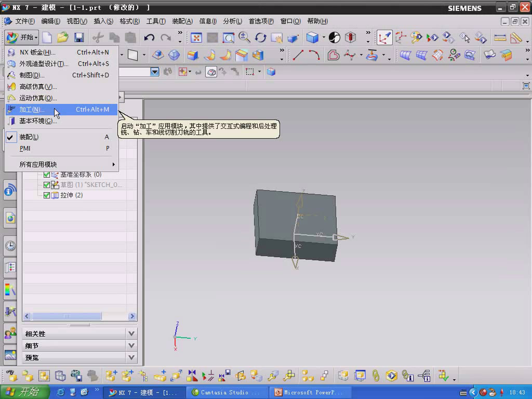The height and width of the screenshot is (399, 532).
Task: Click the Windows 开始 Start button
Action: coord(24,392)
